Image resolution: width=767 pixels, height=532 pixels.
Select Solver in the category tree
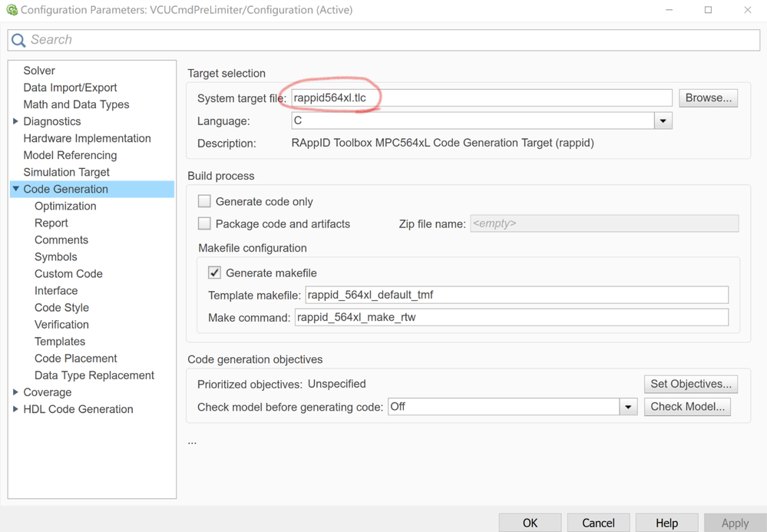click(x=39, y=71)
